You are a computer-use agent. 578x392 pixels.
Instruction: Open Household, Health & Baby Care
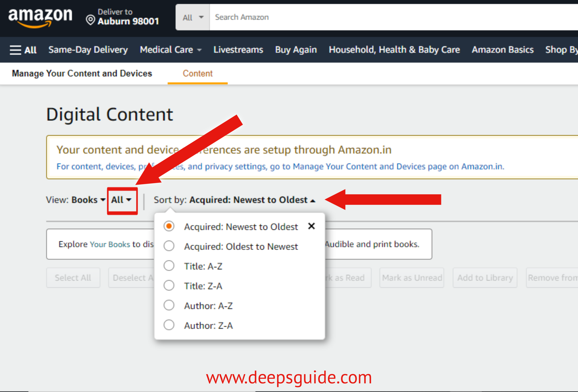tap(394, 50)
